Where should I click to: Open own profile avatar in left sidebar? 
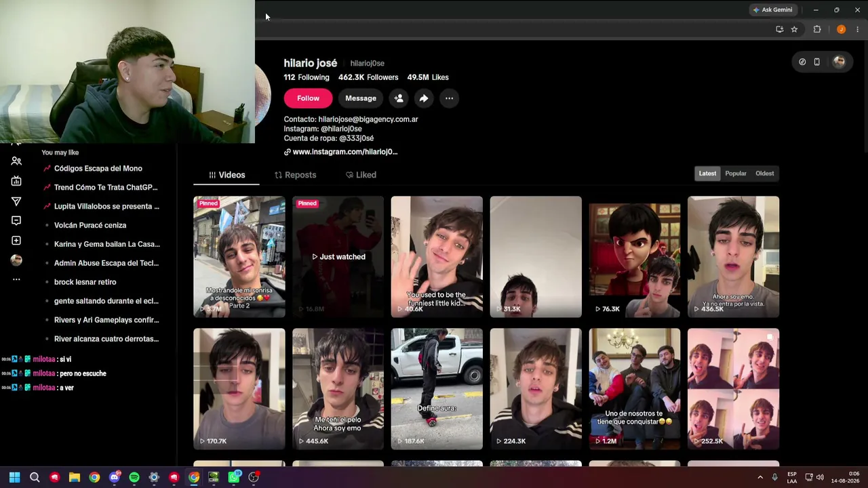pyautogui.click(x=16, y=260)
